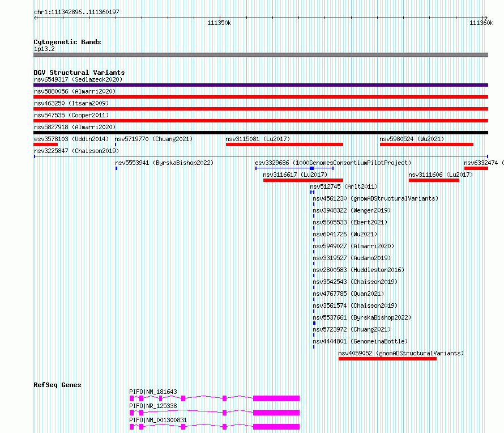Click the 111350k ruler marker
504x433 pixels.
click(219, 23)
